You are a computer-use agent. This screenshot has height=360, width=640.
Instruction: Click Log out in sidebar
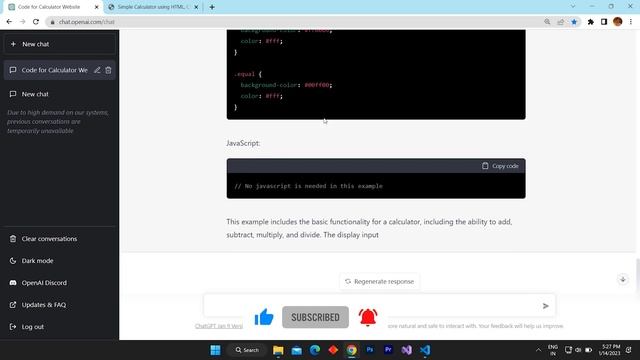[59, 327]
